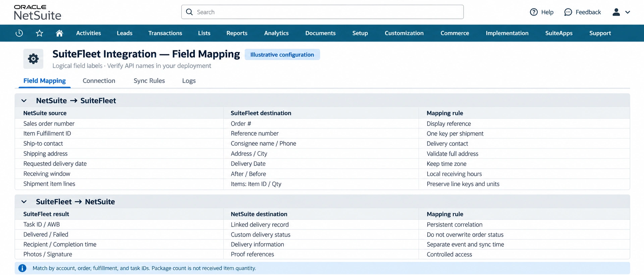Click the Help question mark icon
Viewport: 644px width, 275px height.
(x=534, y=12)
